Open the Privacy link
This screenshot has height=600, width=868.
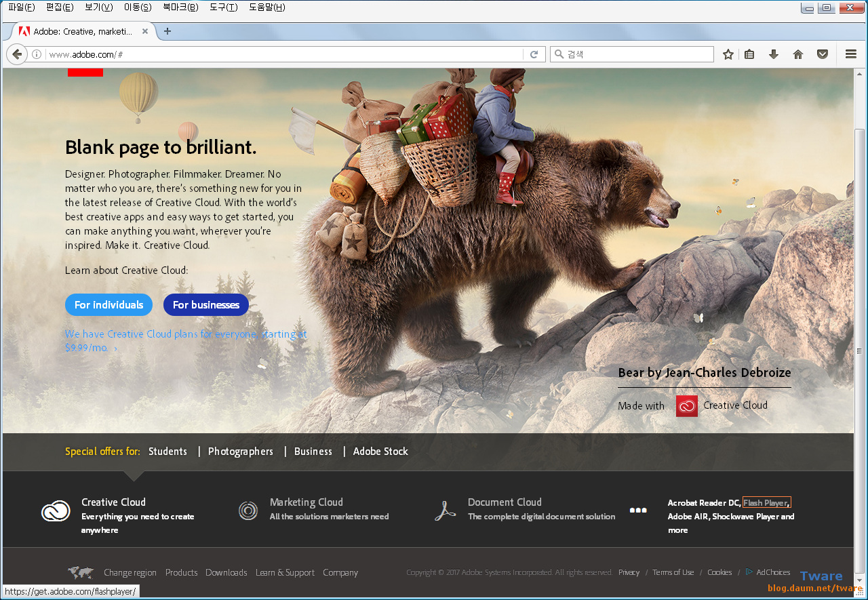coord(629,573)
